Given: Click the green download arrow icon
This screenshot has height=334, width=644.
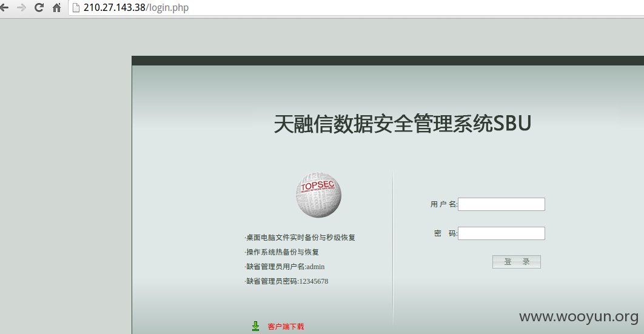Looking at the screenshot, I should [x=255, y=326].
